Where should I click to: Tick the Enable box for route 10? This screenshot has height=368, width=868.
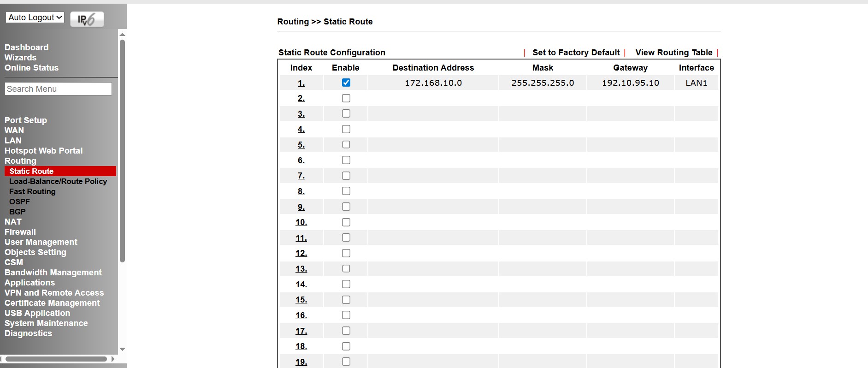coord(346,222)
